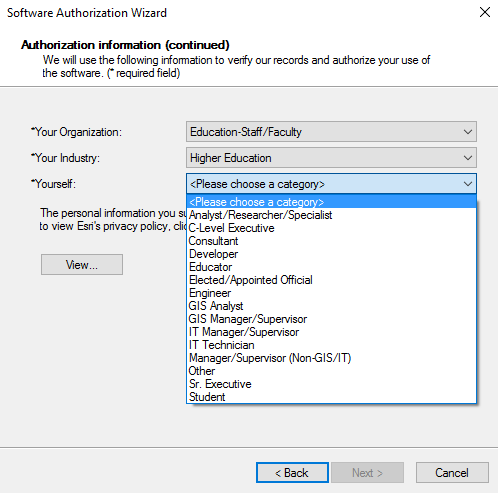Select Engineer in the category list

tap(331, 293)
